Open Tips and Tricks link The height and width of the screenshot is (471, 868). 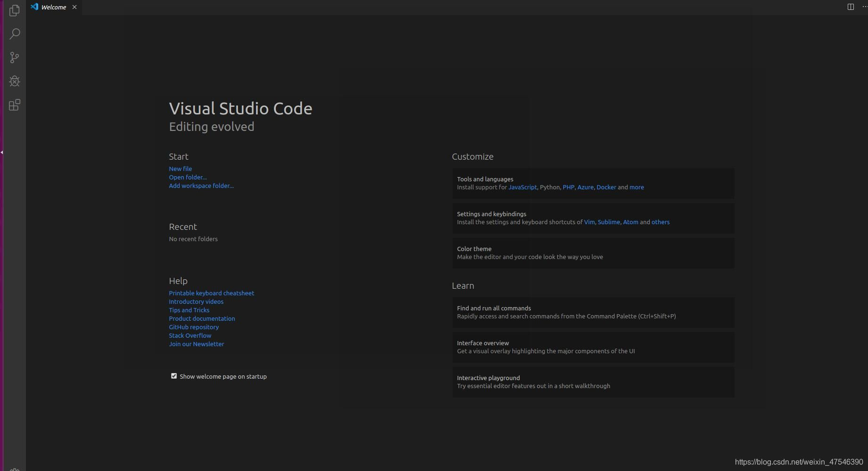[x=189, y=310]
